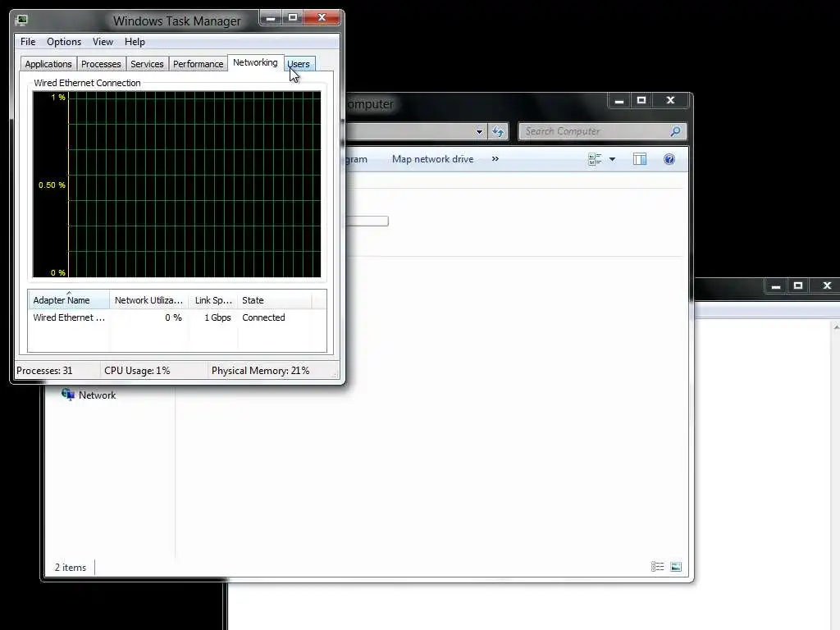Switch to the Applications tab
The image size is (840, 630).
coord(48,64)
